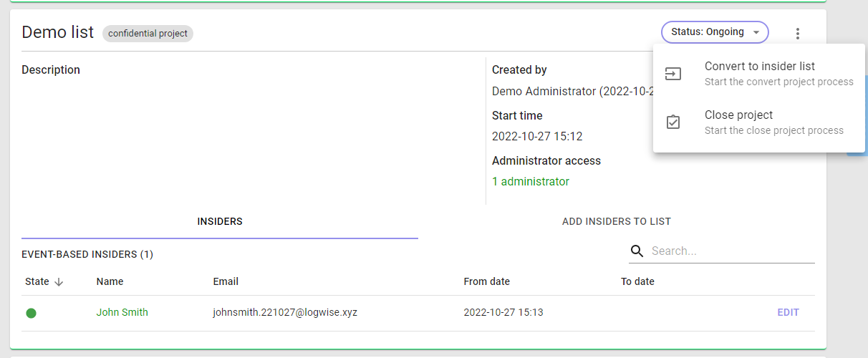This screenshot has height=358, width=868.
Task: Open the 1 administrator link
Action: (x=531, y=182)
